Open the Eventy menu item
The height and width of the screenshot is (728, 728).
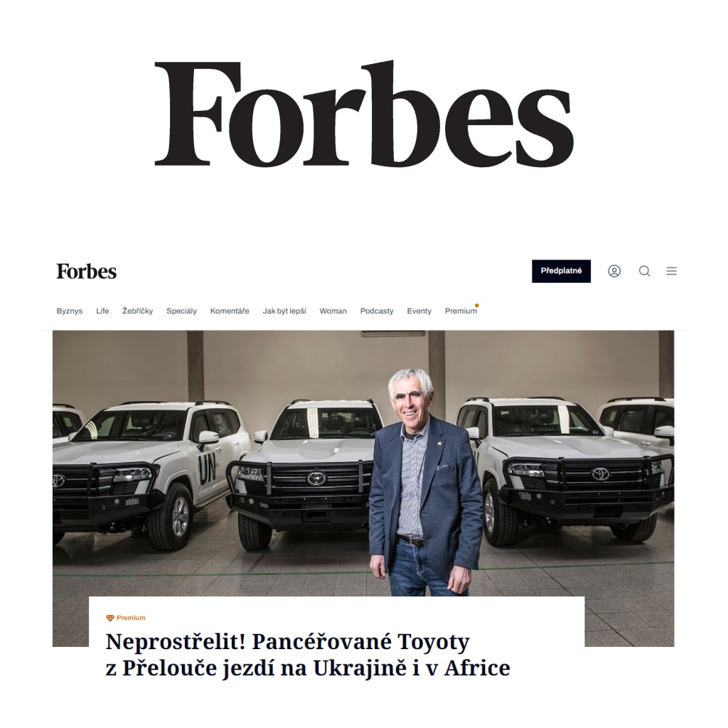[x=419, y=311]
